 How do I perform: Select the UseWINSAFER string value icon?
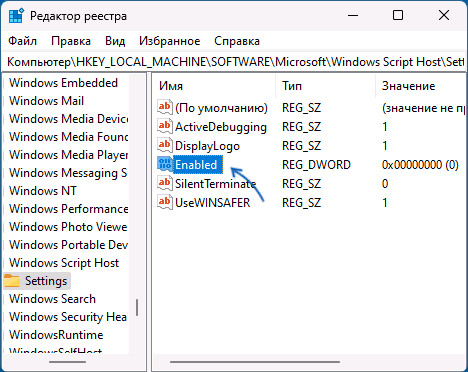pyautogui.click(x=165, y=202)
